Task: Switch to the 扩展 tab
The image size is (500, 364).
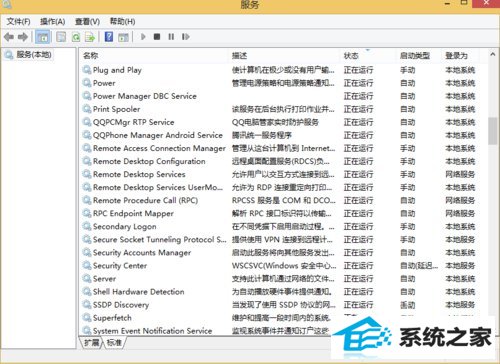Action: (91, 342)
